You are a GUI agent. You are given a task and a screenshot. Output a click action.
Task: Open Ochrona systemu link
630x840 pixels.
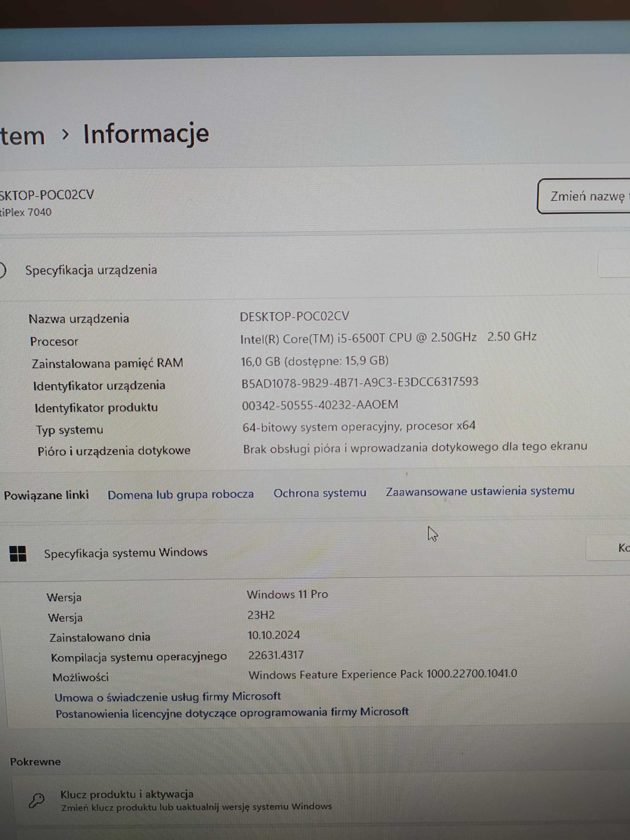coord(320,493)
